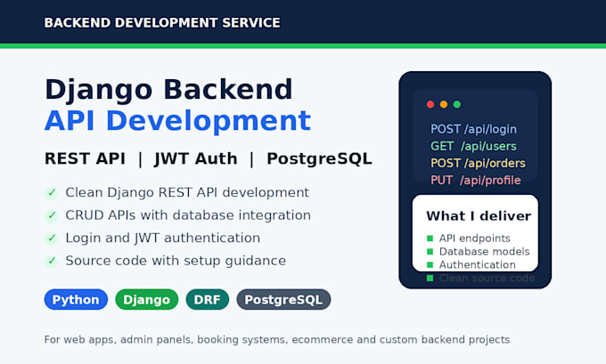Click the checkmark beside Login and JWT
The height and width of the screenshot is (364, 606).
(x=51, y=239)
